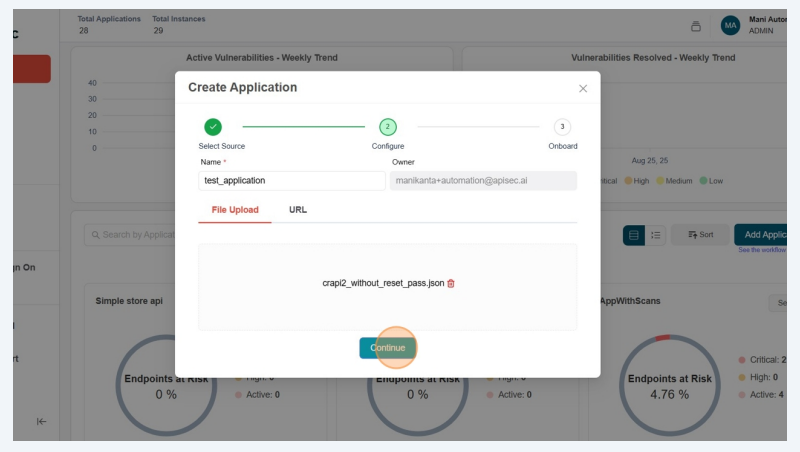The height and width of the screenshot is (452, 800).
Task: Open See the workflow link
Action: coord(762,250)
